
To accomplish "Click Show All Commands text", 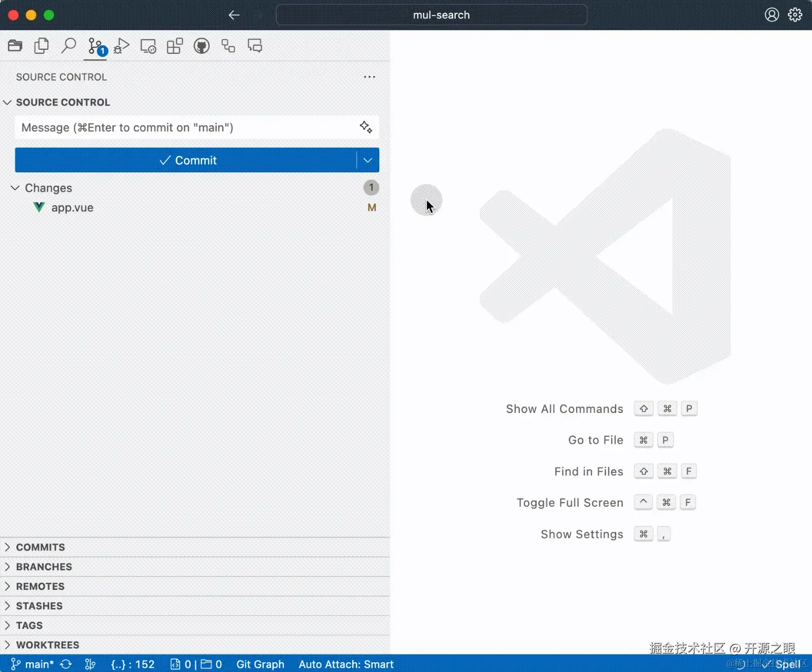I will (x=564, y=409).
